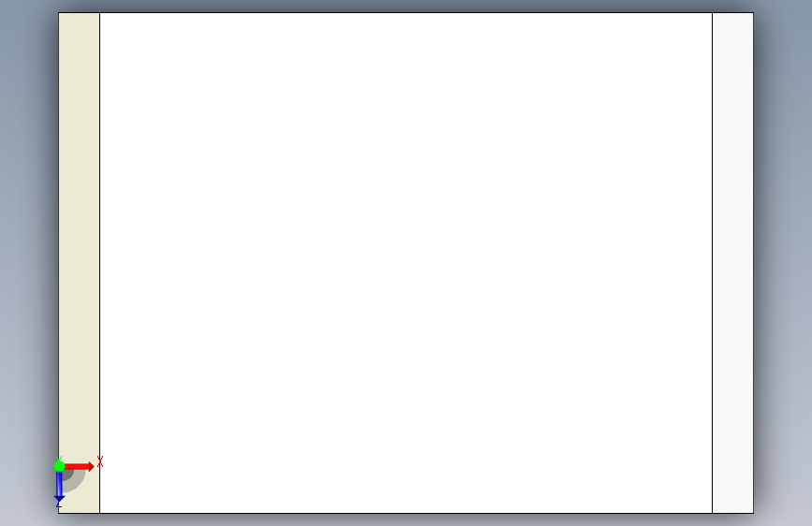The height and width of the screenshot is (526, 812).
Task: Click the gray quarter-circle on the triad
Action: click(75, 480)
